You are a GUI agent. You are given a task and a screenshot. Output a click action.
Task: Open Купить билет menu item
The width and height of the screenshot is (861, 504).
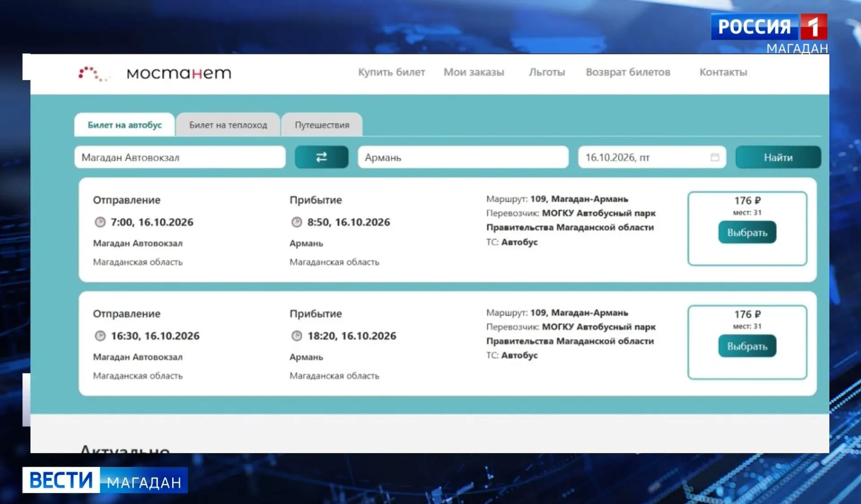(391, 72)
